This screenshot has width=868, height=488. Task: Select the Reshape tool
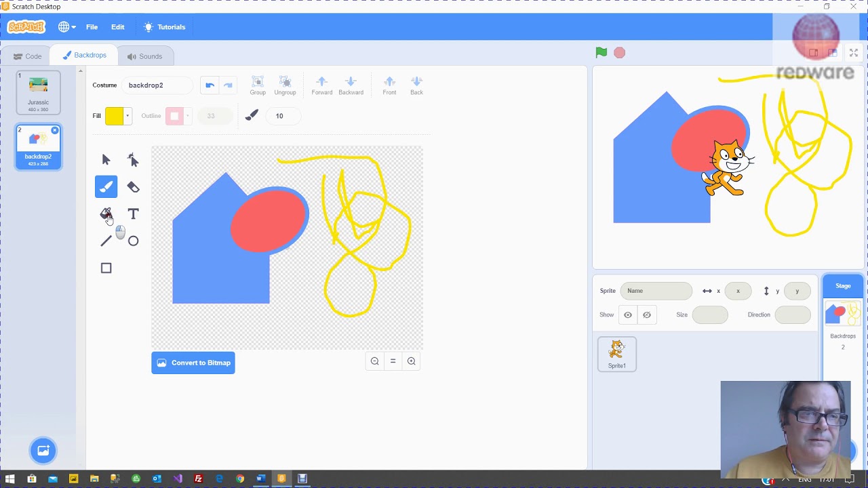click(x=133, y=160)
